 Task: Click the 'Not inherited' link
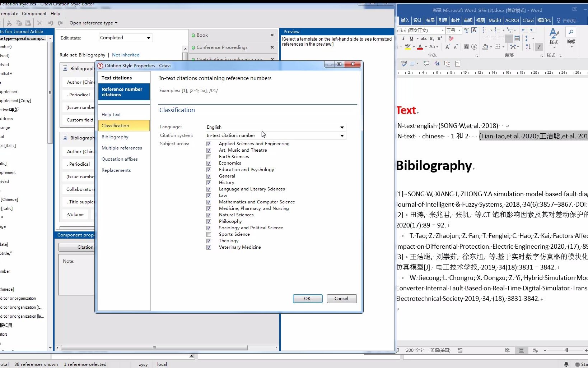[x=126, y=55]
